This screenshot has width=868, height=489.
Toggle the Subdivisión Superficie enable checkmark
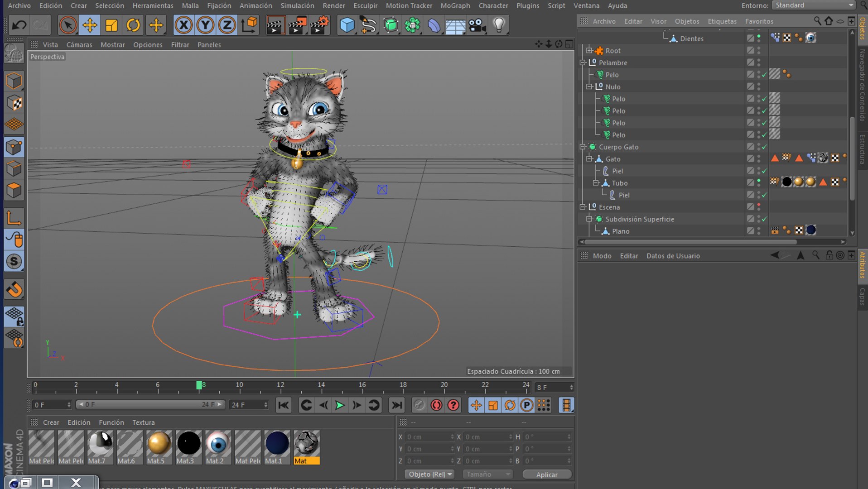click(x=765, y=219)
